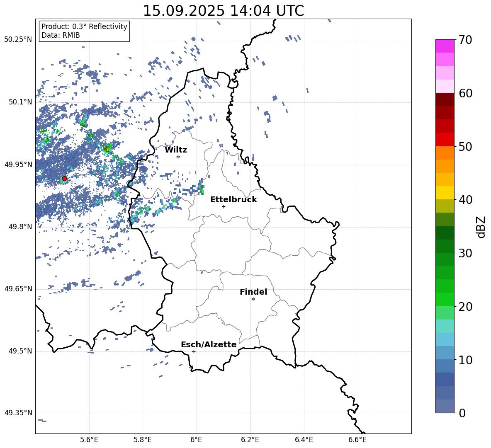Click the Esch/Alzette label
This screenshot has height=448, width=491.
209,344
